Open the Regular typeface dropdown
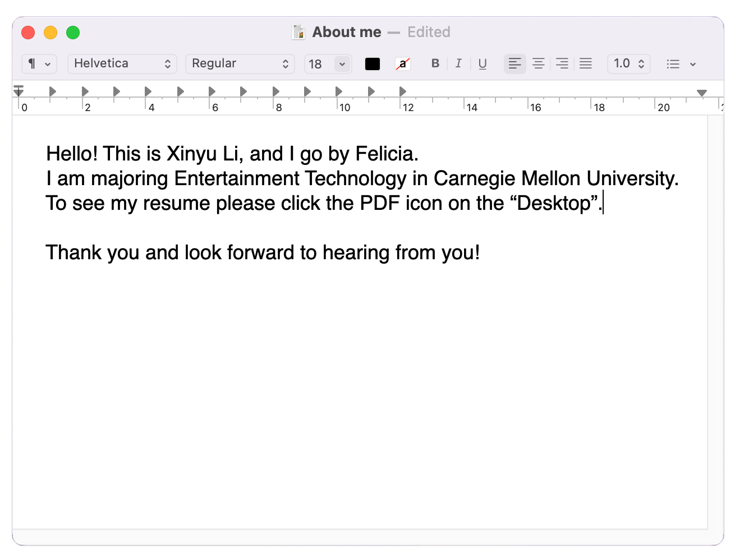This screenshot has height=560, width=735. tap(240, 64)
